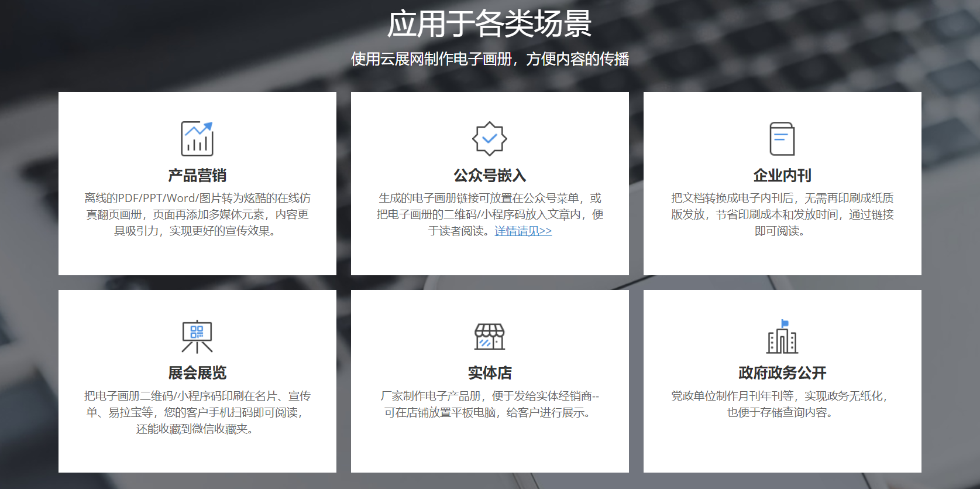Click the 展会展览 description starting with 把电子画册二维码
The image size is (980, 489).
pos(197,413)
